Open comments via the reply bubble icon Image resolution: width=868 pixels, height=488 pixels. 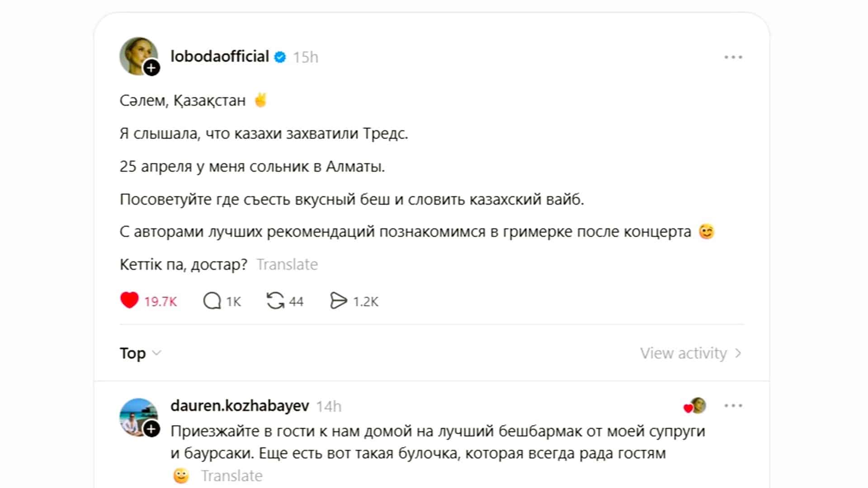(x=212, y=301)
